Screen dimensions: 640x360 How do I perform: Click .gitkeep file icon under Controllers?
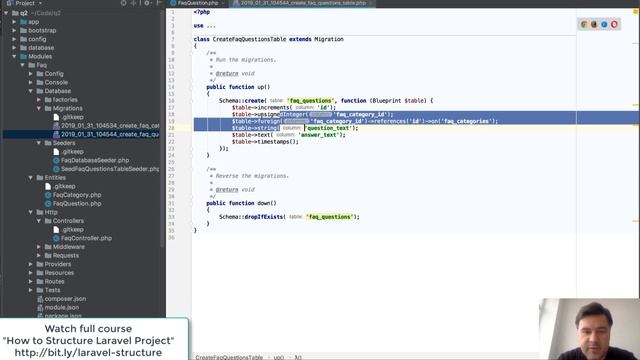[56, 230]
